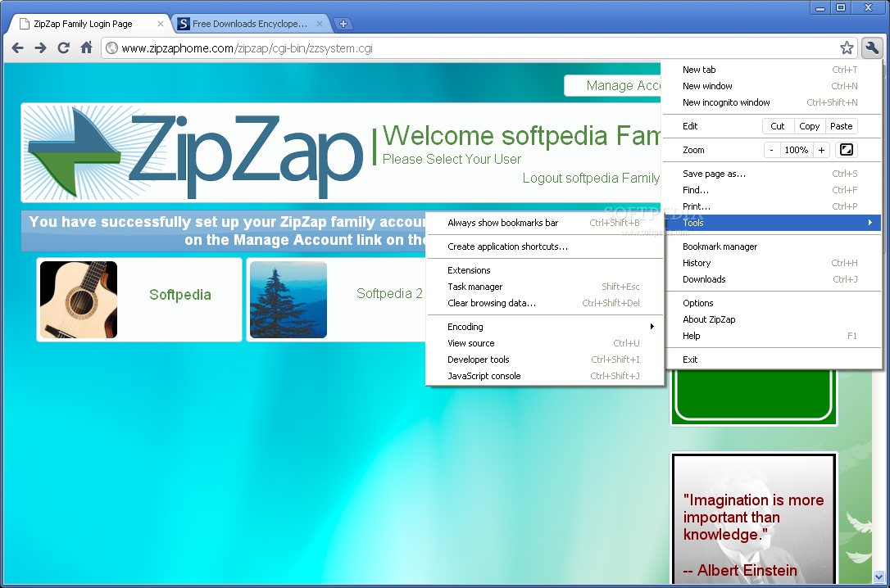Open Bookmark manager
The image size is (890, 588).
coord(771,247)
